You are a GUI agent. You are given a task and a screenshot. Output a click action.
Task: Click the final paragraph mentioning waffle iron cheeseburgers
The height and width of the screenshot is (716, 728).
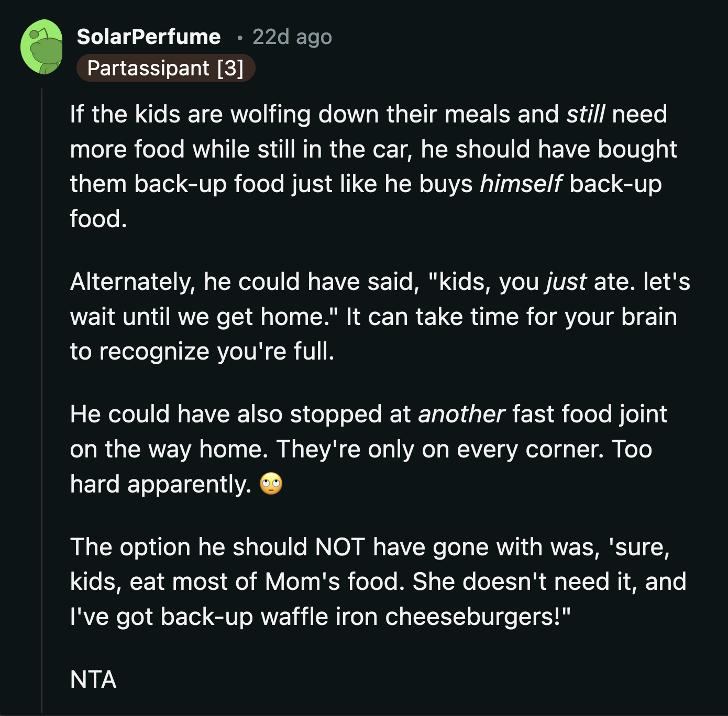367,581
